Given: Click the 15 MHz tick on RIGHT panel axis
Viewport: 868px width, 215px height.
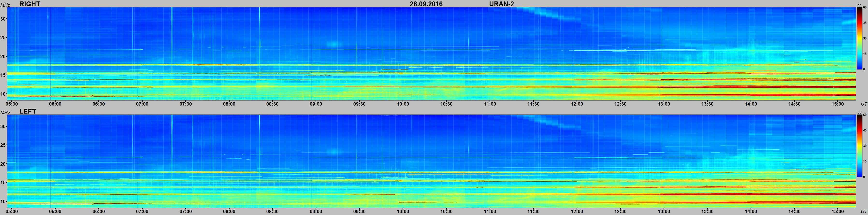Looking at the screenshot, I should [3, 75].
